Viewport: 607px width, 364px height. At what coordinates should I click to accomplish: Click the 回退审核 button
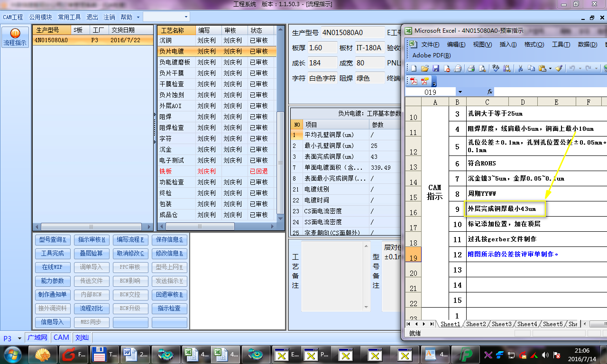click(169, 295)
